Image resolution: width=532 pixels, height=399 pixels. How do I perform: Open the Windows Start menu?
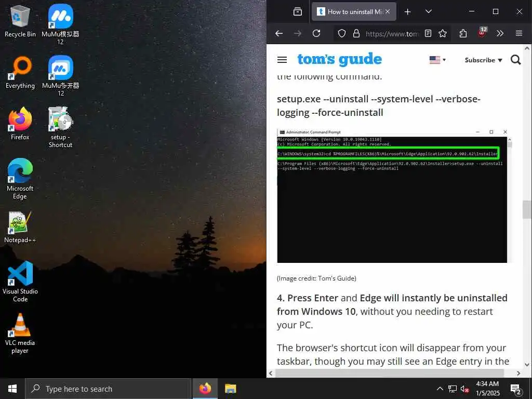coord(12,389)
